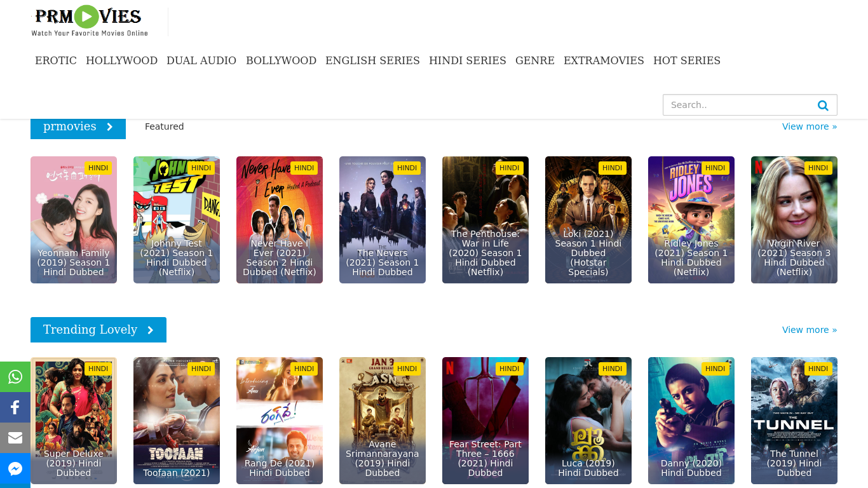Open Avane Srimannarayana poster
The width and height of the screenshot is (868, 488).
pos(383,421)
